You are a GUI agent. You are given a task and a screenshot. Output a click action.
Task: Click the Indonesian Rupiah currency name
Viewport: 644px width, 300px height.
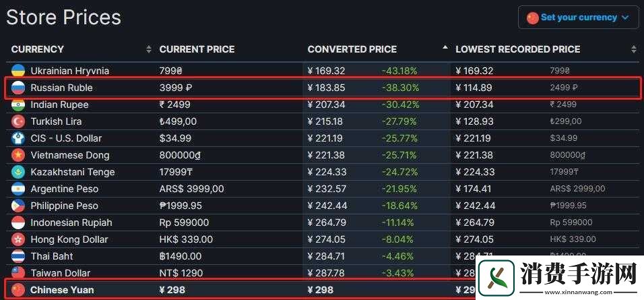point(71,222)
